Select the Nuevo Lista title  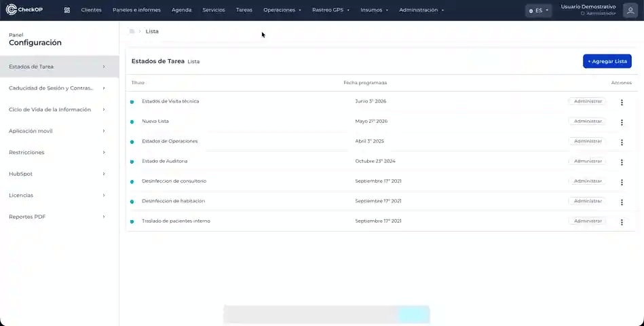(x=155, y=122)
